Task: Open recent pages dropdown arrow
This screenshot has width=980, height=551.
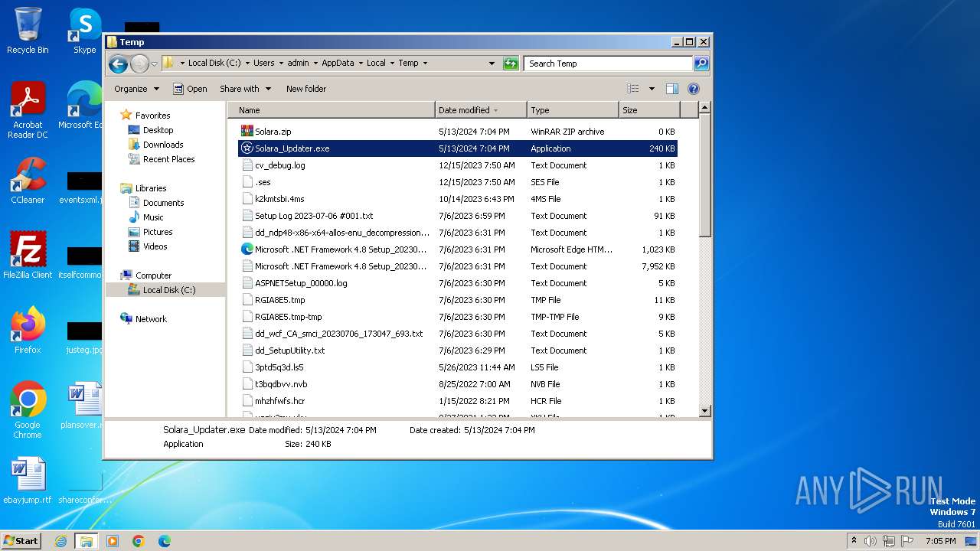Action: [154, 64]
